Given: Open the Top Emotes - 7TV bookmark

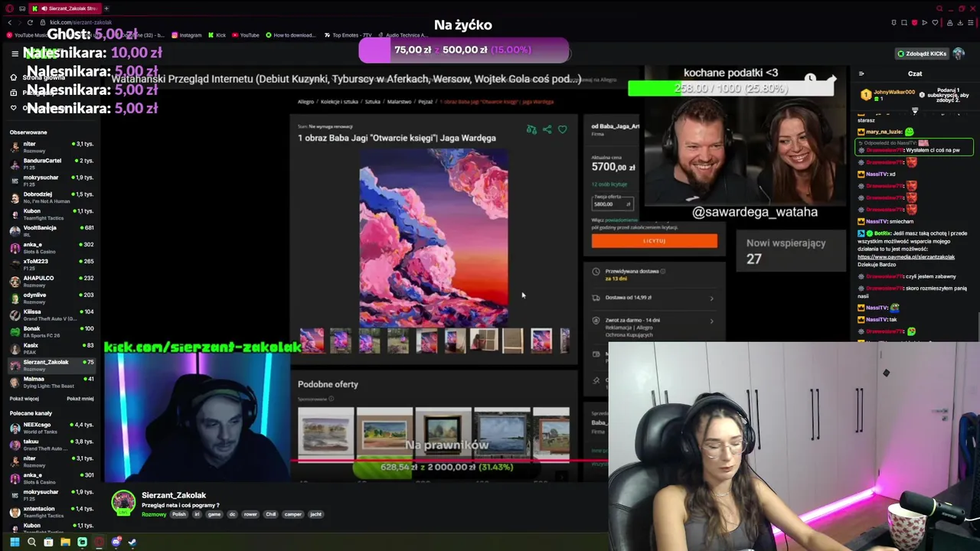Looking at the screenshot, I should point(347,35).
